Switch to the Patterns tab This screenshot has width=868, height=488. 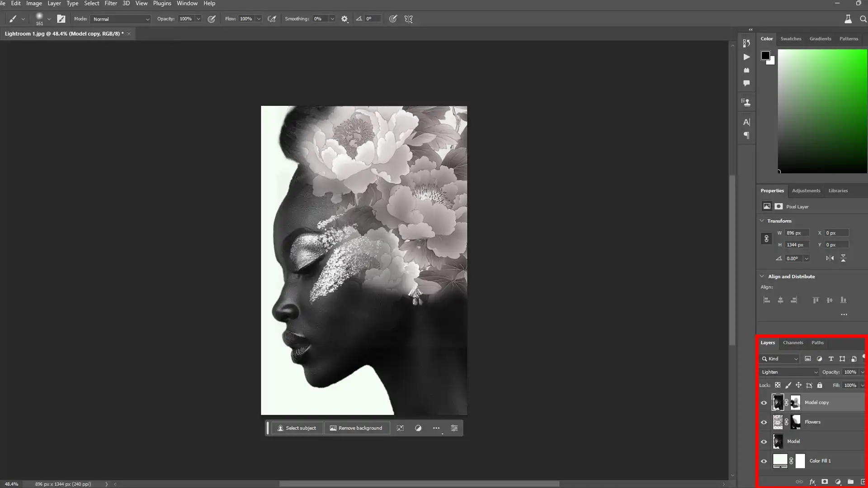(x=849, y=39)
